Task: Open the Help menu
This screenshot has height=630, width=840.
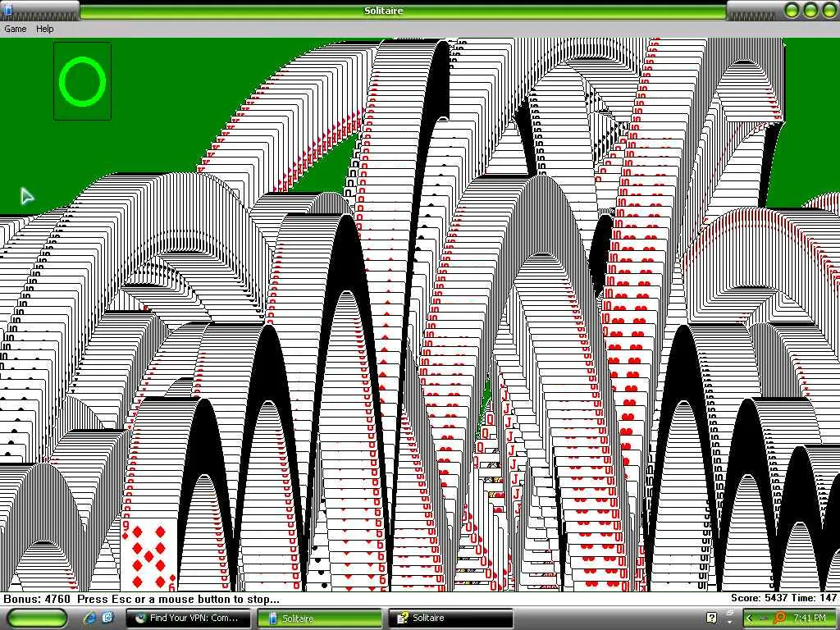Action: tap(44, 29)
